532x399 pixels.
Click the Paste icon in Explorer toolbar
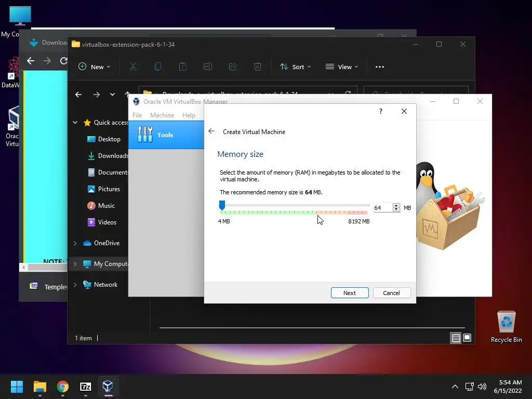[x=182, y=67]
